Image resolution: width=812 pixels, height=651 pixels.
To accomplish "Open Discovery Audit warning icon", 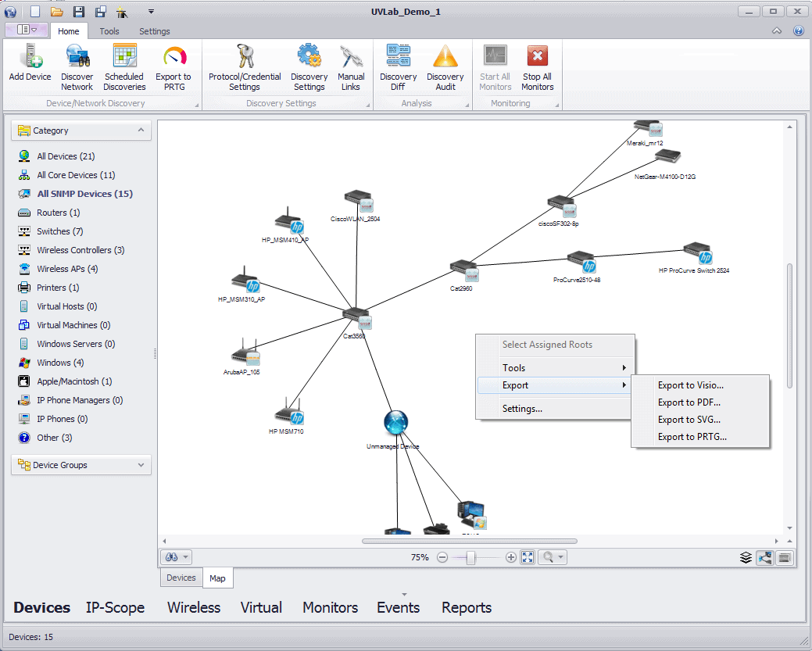I will (445, 56).
